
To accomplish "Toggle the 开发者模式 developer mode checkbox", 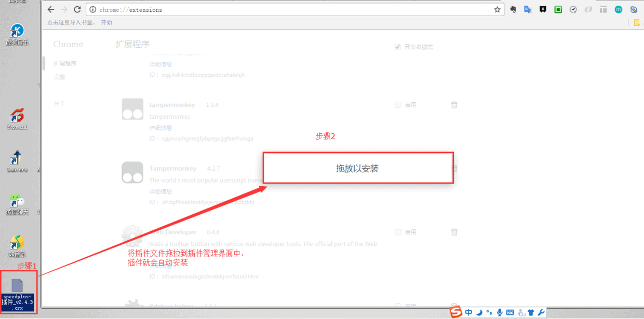I will [x=398, y=47].
